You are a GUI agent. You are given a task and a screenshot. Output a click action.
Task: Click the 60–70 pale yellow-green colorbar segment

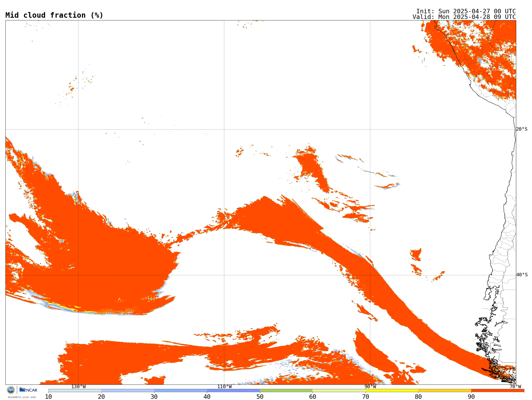(339, 391)
